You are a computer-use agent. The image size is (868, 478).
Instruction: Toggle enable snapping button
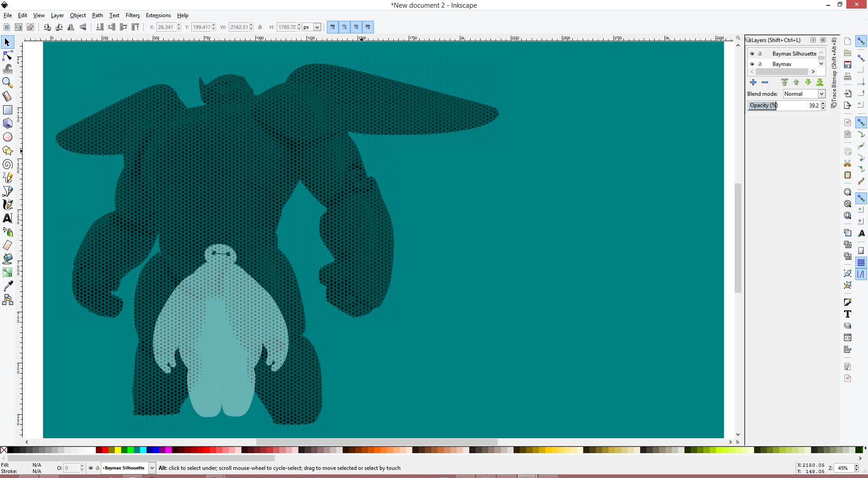tap(861, 41)
